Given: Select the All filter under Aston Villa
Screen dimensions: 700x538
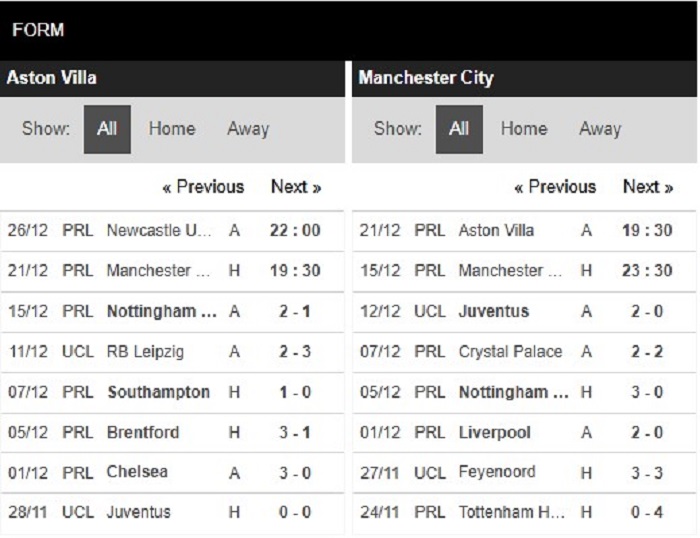Looking at the screenshot, I should (107, 129).
